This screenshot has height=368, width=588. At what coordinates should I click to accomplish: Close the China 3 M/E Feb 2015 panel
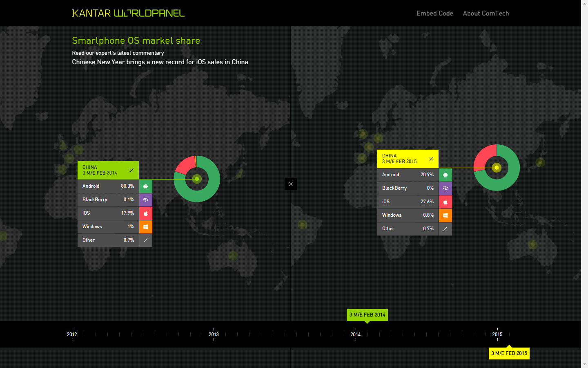point(431,159)
